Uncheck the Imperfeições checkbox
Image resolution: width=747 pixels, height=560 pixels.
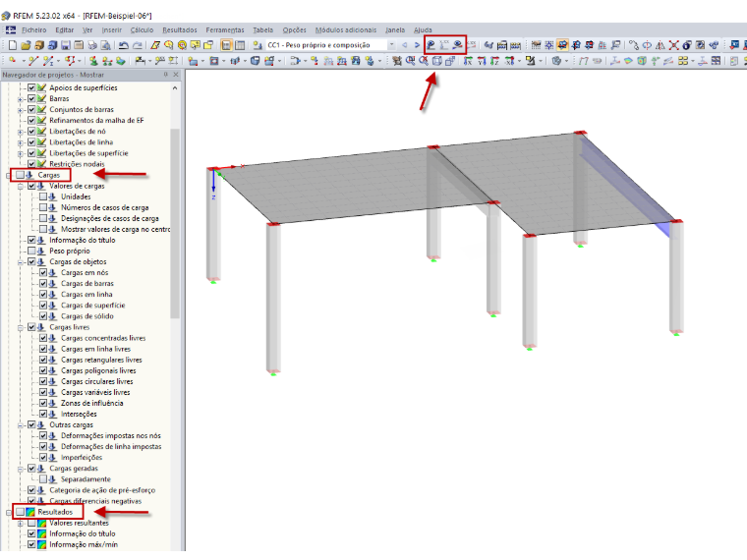click(x=43, y=458)
